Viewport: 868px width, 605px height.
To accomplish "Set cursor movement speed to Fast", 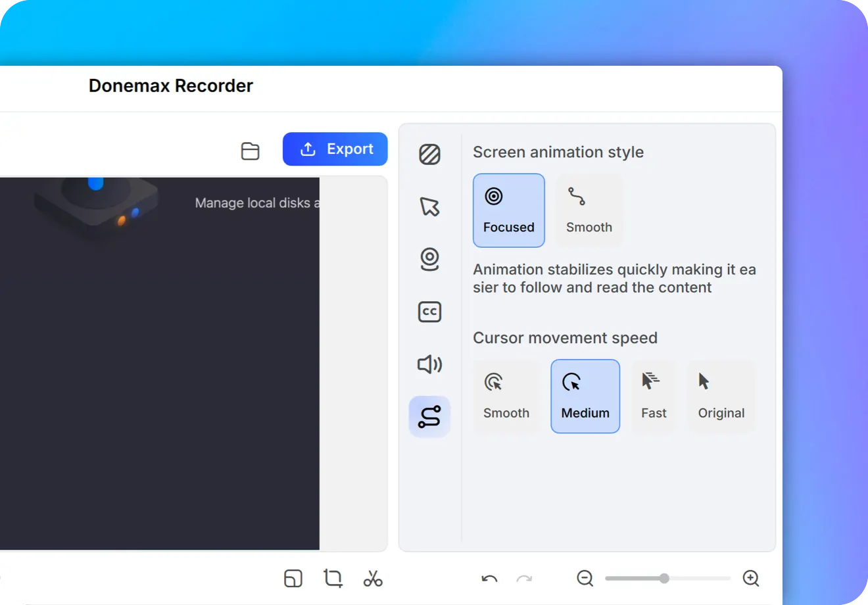I will point(654,397).
